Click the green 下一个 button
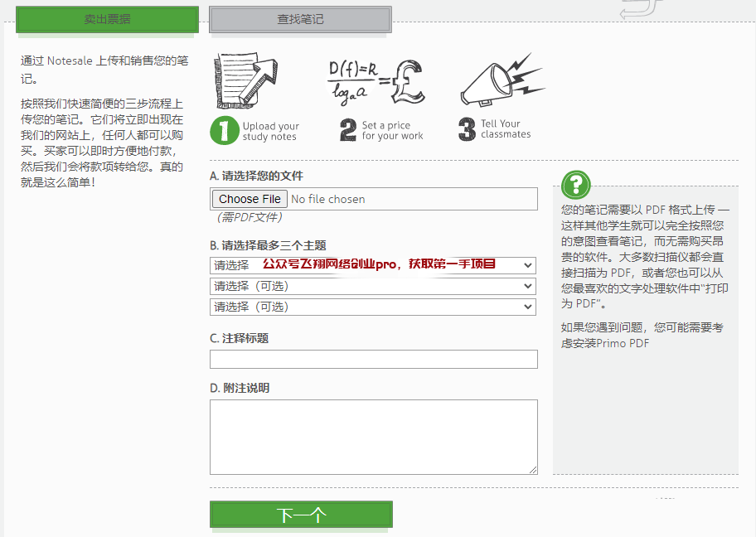Image resolution: width=756 pixels, height=537 pixels. point(301,515)
